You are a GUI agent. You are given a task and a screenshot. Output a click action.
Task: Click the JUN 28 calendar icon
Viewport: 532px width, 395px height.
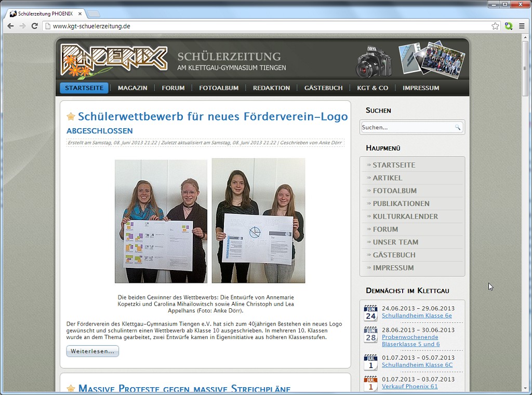point(370,335)
